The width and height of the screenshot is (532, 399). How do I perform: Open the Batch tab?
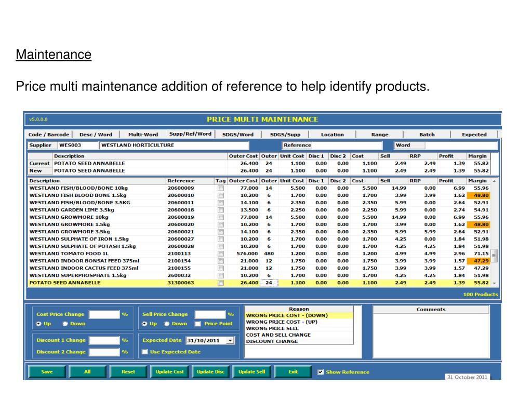coord(427,135)
